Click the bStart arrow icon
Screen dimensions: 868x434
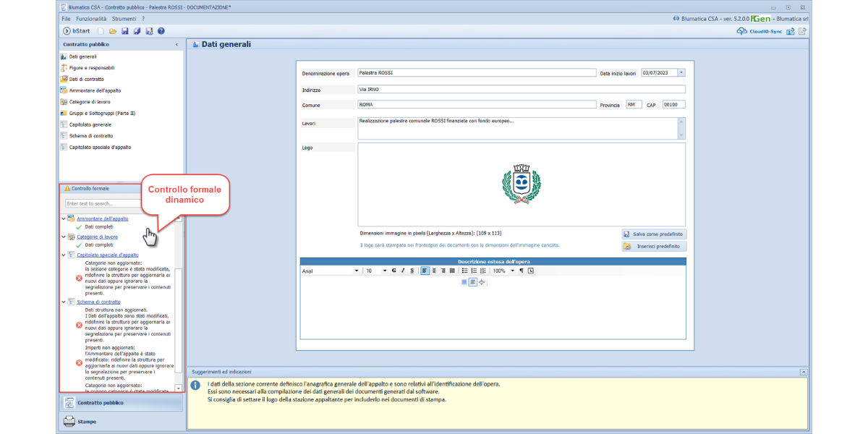pyautogui.click(x=67, y=31)
